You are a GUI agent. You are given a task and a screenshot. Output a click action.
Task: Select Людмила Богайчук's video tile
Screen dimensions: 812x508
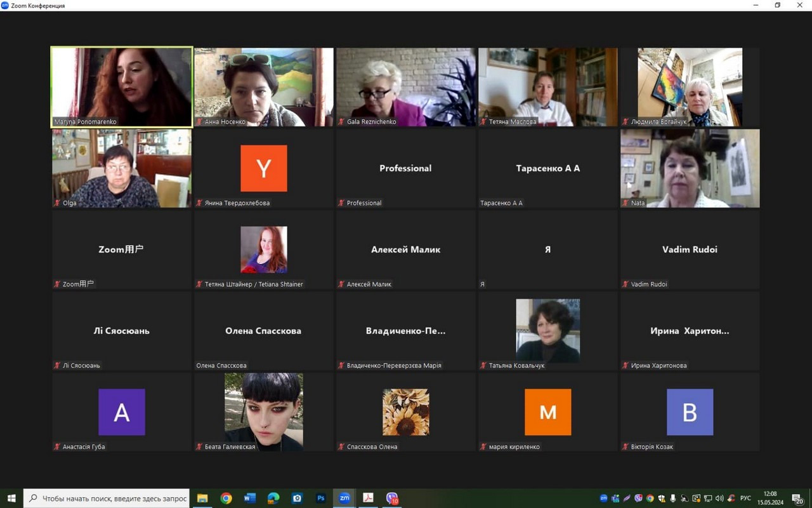click(x=690, y=87)
